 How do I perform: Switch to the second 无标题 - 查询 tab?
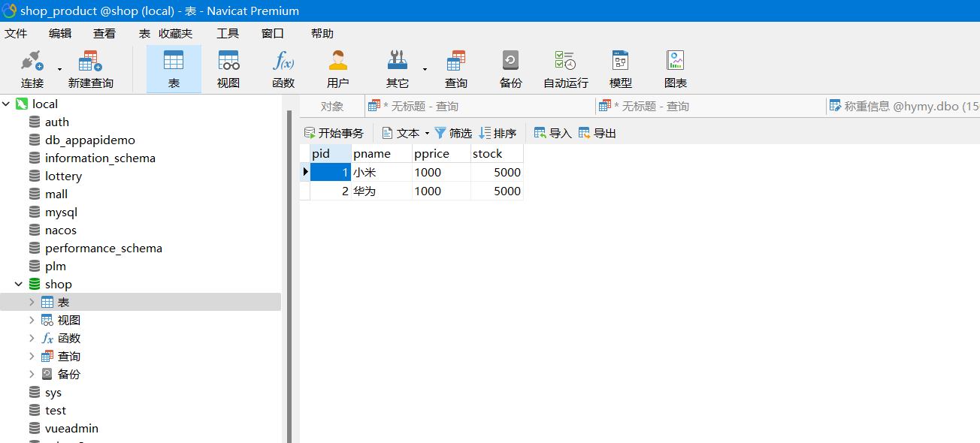click(710, 107)
